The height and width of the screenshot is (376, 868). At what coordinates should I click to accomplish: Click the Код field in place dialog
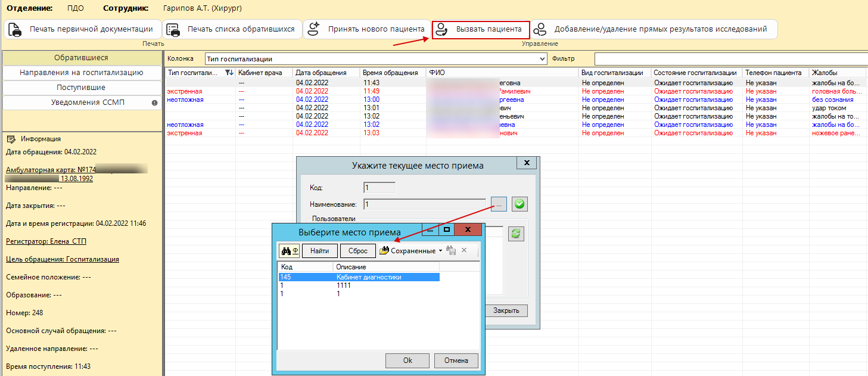point(379,188)
